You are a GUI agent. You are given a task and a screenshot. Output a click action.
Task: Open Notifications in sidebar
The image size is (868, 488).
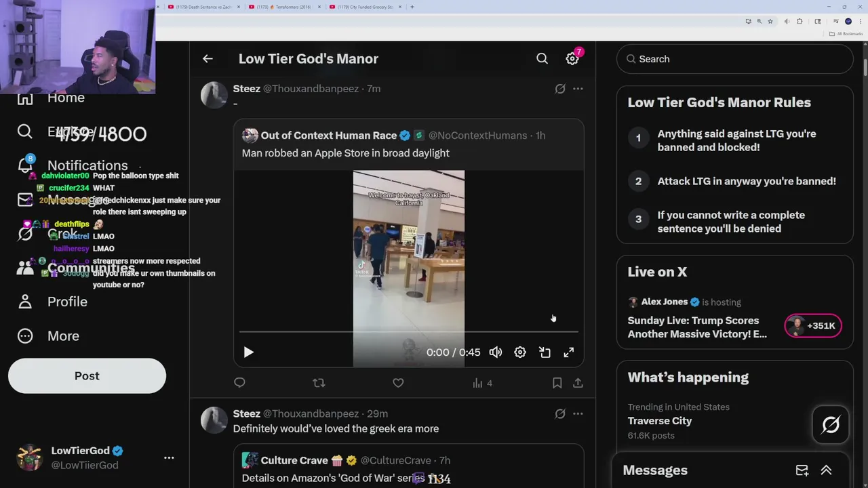[87, 165]
